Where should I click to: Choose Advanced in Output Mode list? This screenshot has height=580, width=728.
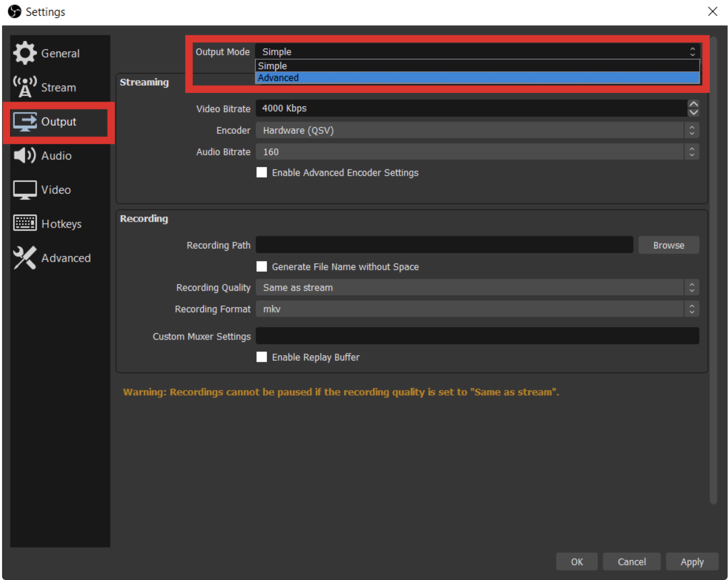(x=477, y=78)
